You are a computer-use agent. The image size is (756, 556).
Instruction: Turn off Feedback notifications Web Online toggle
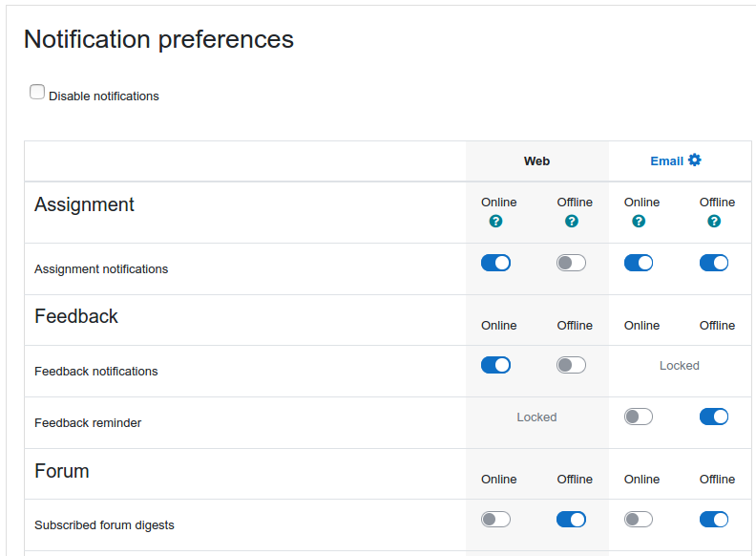495,365
